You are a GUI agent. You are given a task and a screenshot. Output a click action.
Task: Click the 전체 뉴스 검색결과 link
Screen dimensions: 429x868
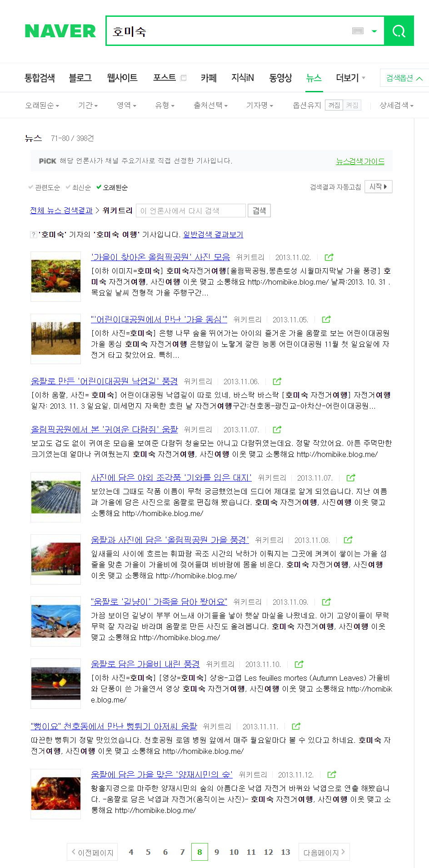(x=61, y=211)
